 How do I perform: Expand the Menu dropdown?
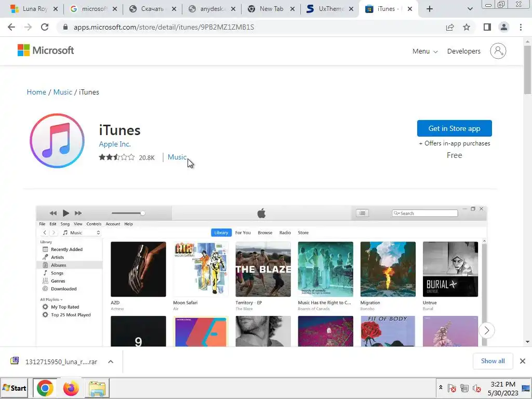[x=425, y=51]
